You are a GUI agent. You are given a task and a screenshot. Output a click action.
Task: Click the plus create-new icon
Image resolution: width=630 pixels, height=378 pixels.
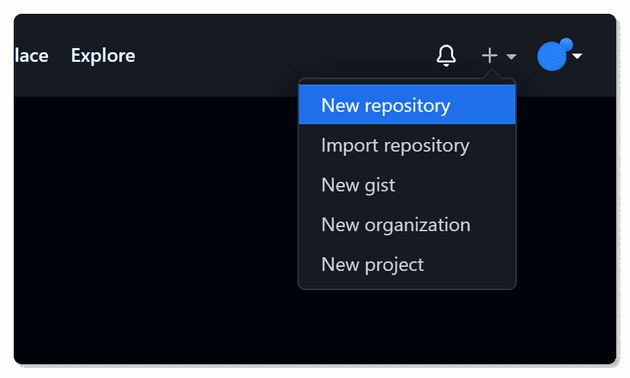490,55
